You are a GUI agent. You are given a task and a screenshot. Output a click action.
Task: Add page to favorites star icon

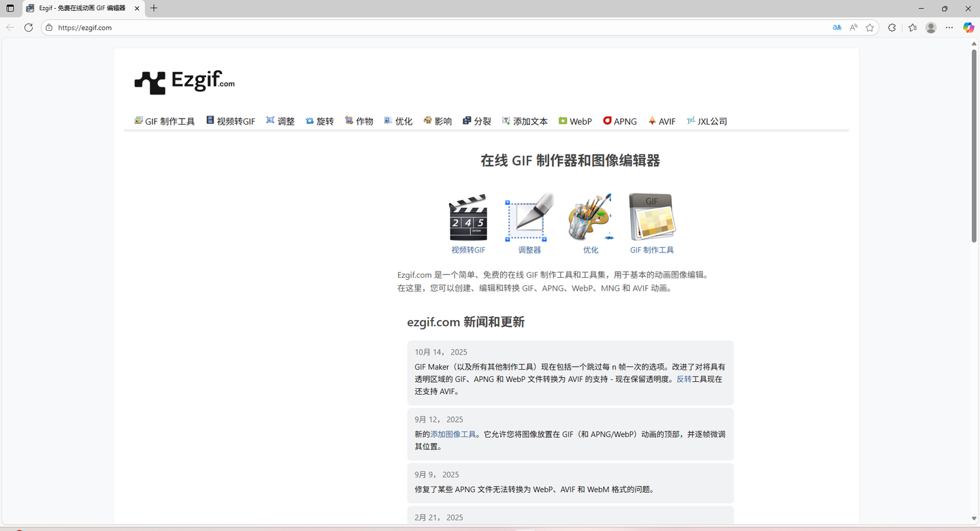870,27
